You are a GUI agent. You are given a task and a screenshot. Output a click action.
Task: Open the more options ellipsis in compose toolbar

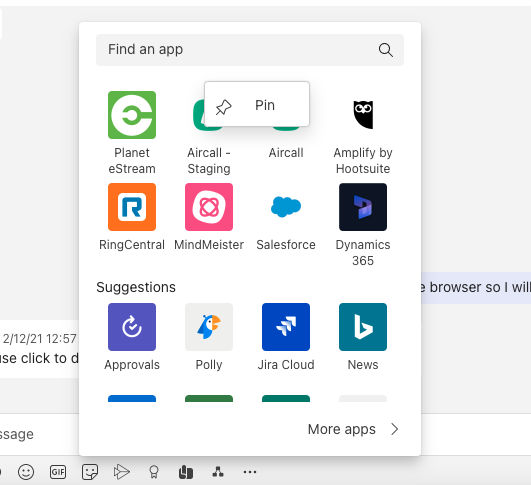tap(250, 471)
